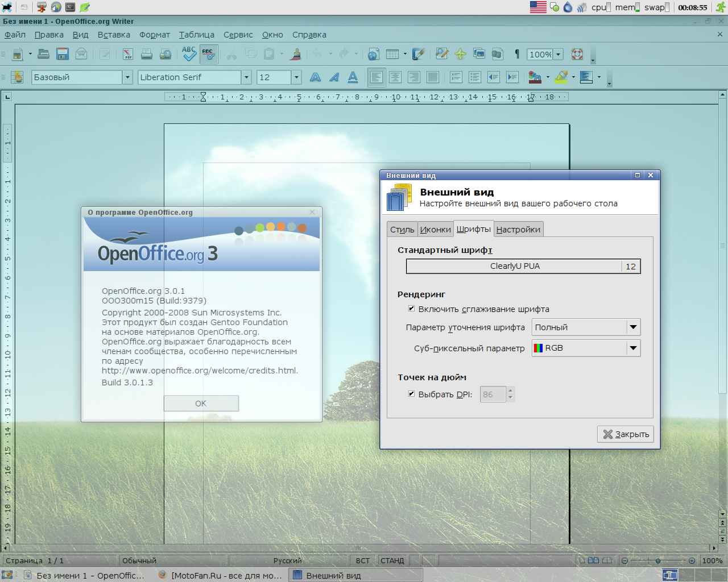Click the Закрыть button
The image size is (728, 582).
(x=626, y=434)
